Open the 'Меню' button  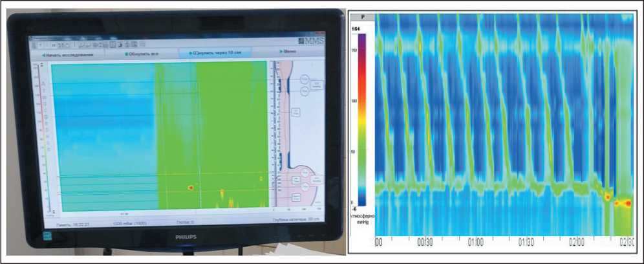pos(290,52)
